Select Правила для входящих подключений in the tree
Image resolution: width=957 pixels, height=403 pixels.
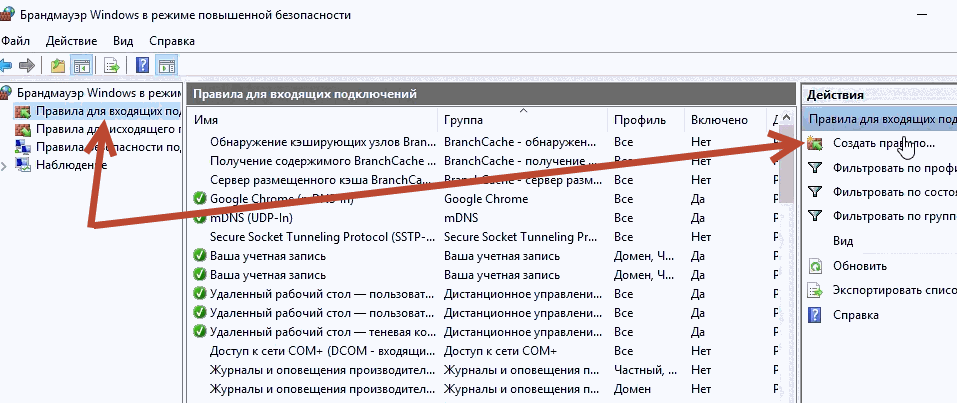pos(108,111)
